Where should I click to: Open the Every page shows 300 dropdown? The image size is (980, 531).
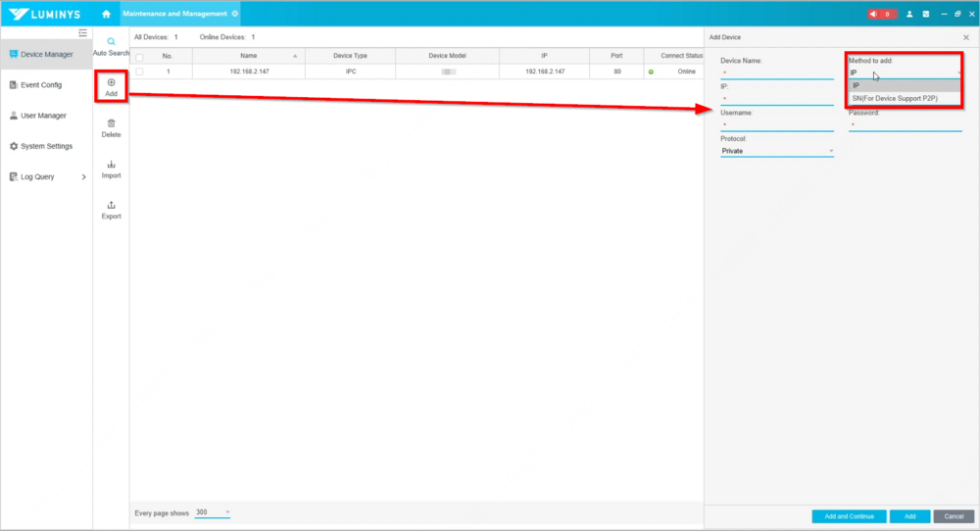213,512
